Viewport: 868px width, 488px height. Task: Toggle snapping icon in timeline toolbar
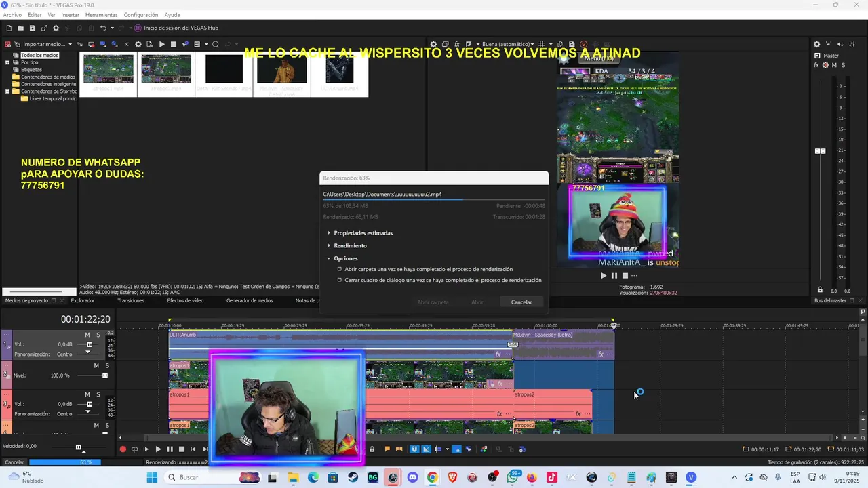pyautogui.click(x=414, y=449)
